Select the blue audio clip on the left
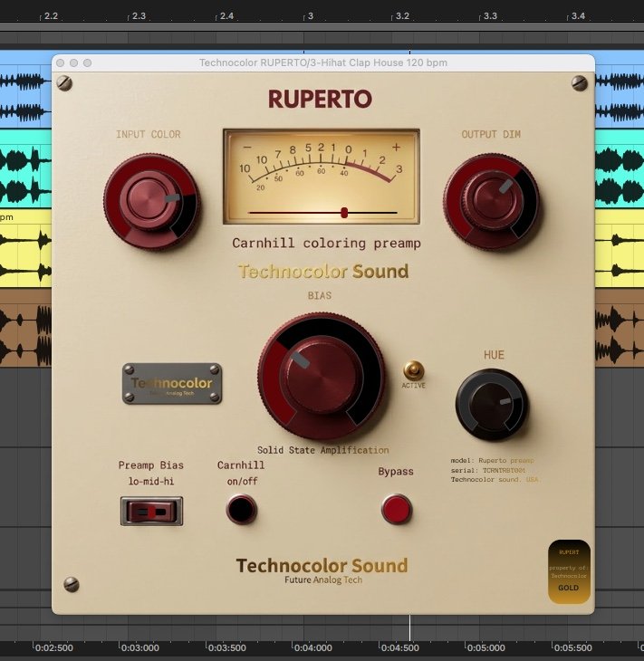The height and width of the screenshot is (661, 644). (x=25, y=90)
